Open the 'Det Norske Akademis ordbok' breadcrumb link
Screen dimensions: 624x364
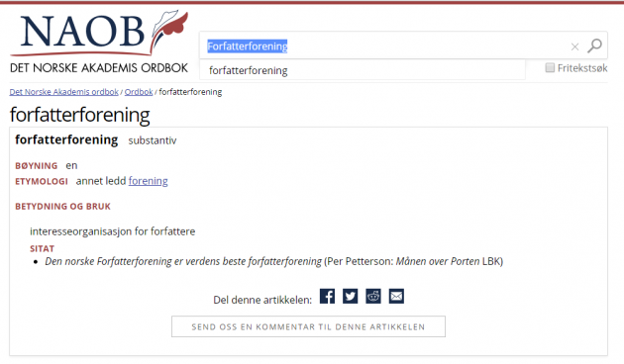(64, 92)
